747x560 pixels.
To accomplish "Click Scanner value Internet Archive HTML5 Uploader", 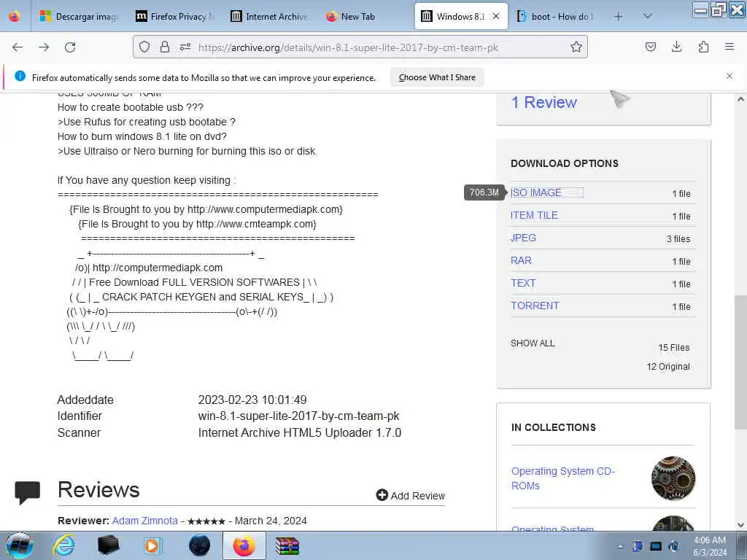I will (x=300, y=432).
